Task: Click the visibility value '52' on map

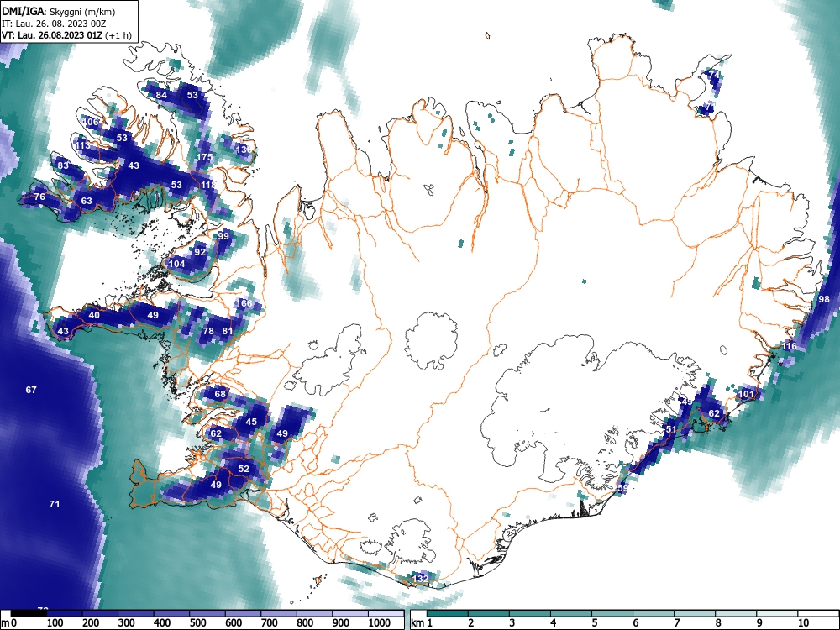Action: point(244,468)
